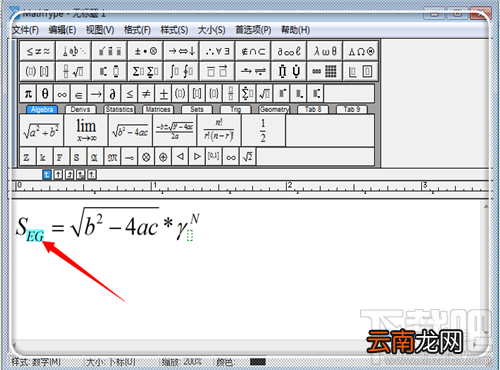Open the fence templates palette
The image size is (500, 370).
coord(38,71)
